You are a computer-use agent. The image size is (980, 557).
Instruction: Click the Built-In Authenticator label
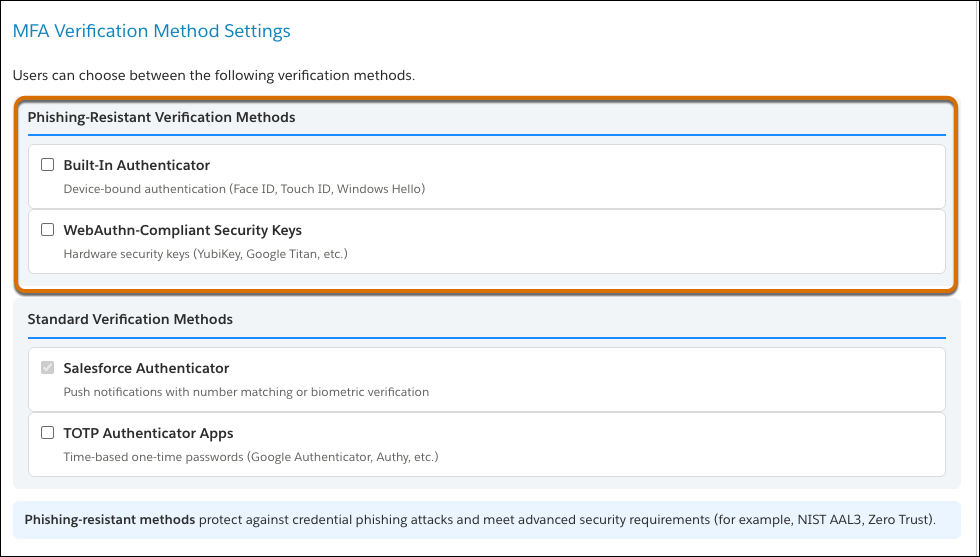[137, 165]
